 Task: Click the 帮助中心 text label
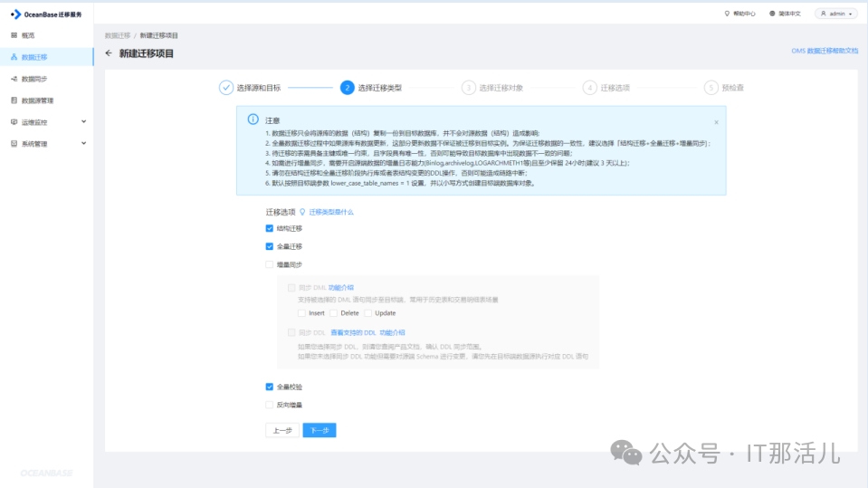pos(745,14)
